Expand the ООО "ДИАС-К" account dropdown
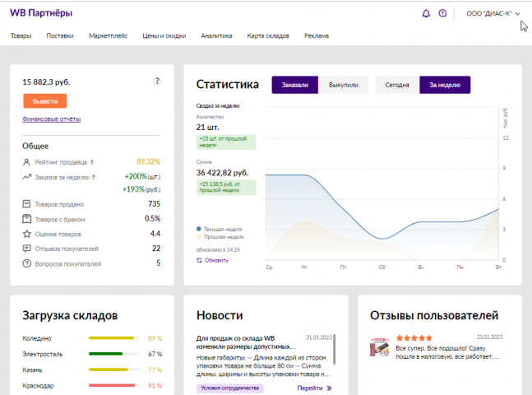Viewport: 532px width, 395px height. pos(493,14)
